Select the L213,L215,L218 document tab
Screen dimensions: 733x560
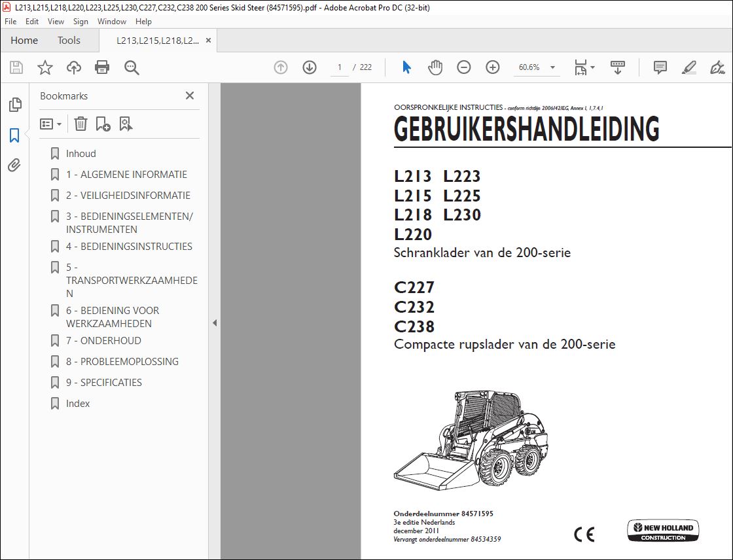click(158, 41)
